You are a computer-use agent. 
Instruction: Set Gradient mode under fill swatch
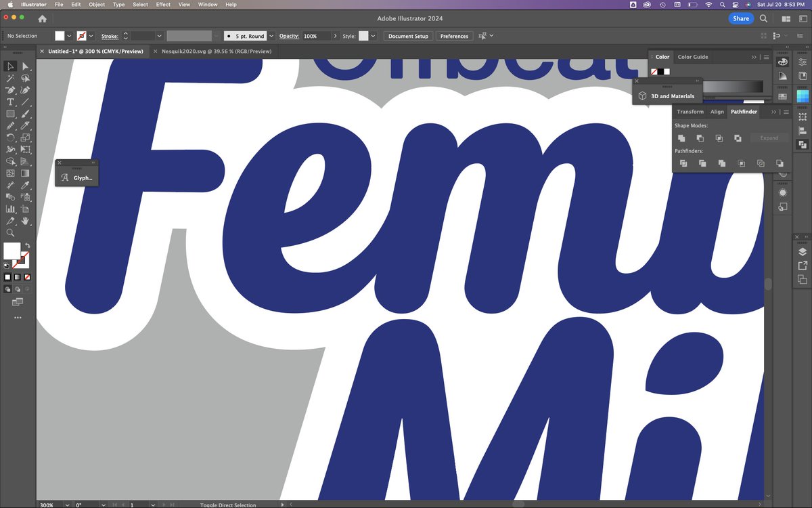[x=18, y=277]
